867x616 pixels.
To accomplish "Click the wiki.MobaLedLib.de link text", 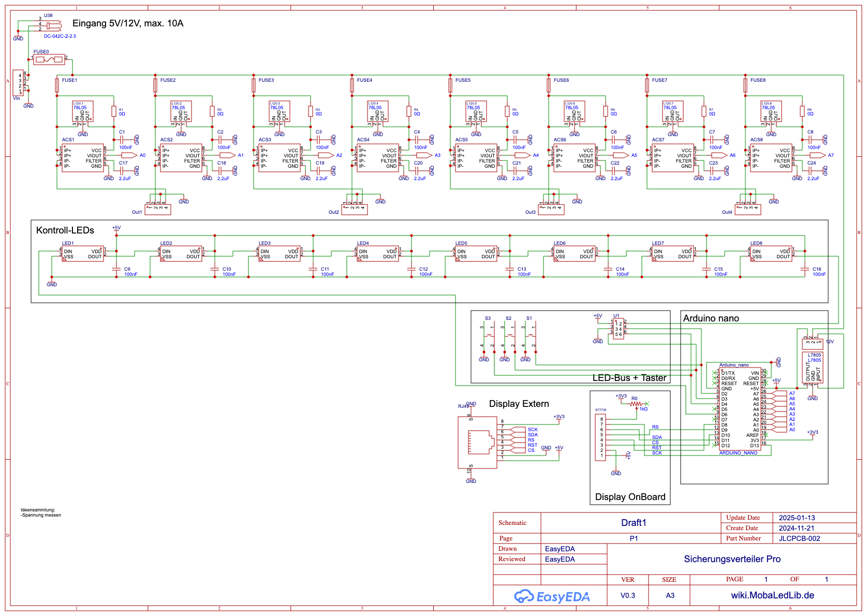I will pos(772,595).
